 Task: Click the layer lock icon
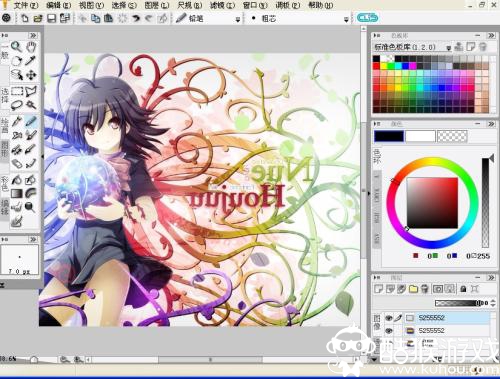(x=463, y=289)
